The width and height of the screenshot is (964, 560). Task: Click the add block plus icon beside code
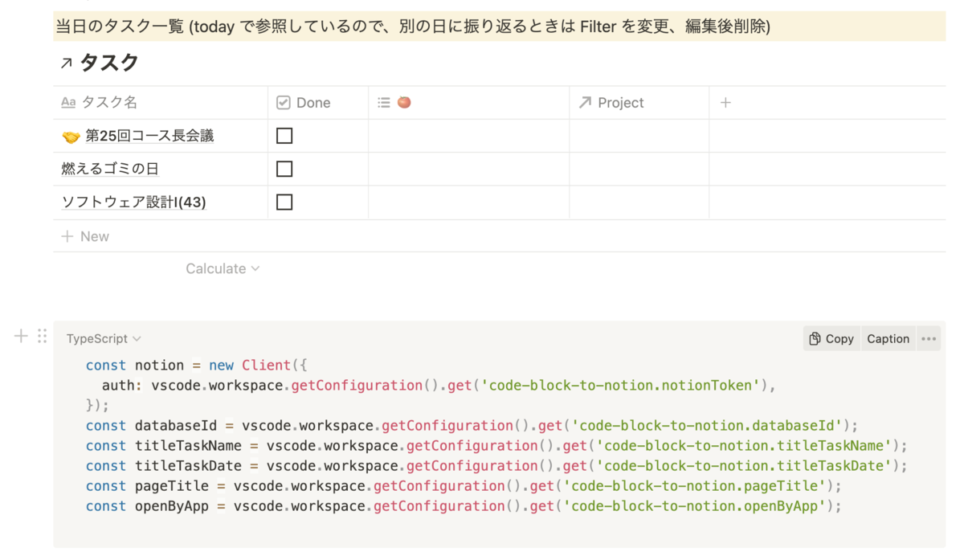(x=22, y=337)
